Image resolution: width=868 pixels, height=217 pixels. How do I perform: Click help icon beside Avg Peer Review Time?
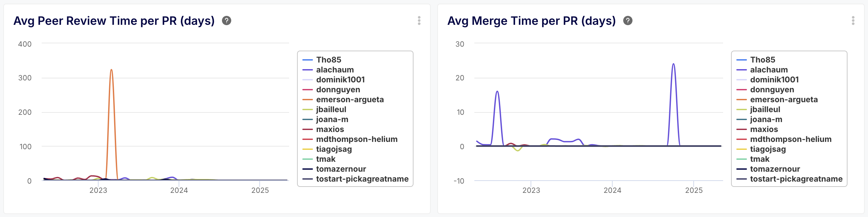click(227, 21)
